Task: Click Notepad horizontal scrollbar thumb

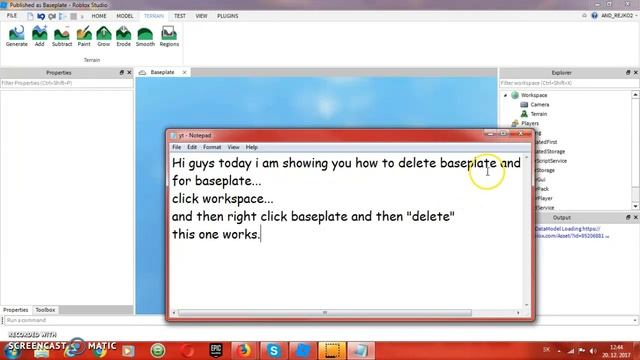Action: point(325,313)
